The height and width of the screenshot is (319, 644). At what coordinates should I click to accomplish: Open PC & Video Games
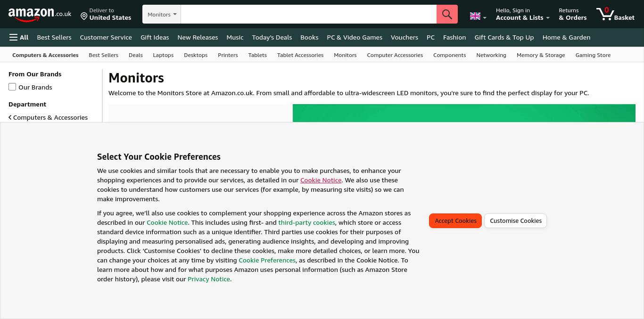tap(355, 37)
